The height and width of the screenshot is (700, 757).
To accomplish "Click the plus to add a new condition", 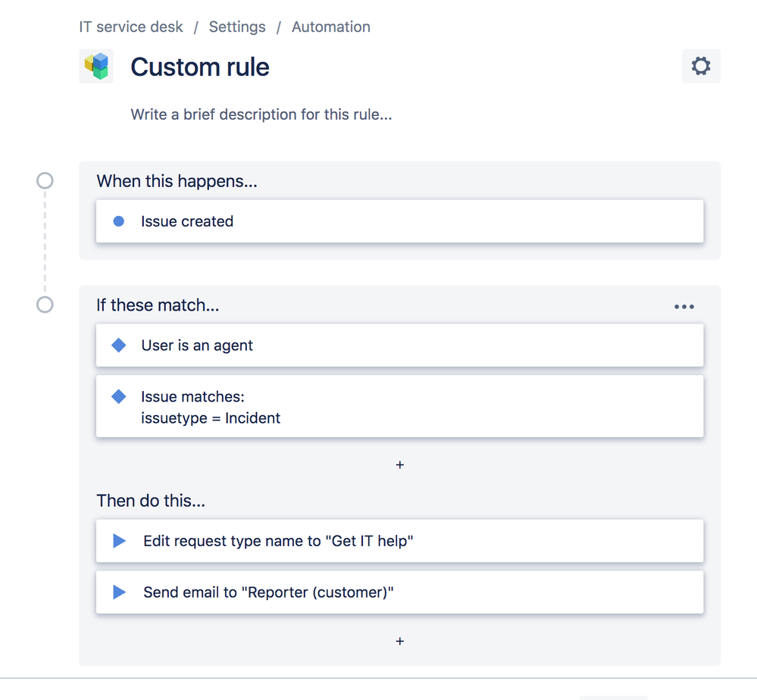I will (x=399, y=464).
